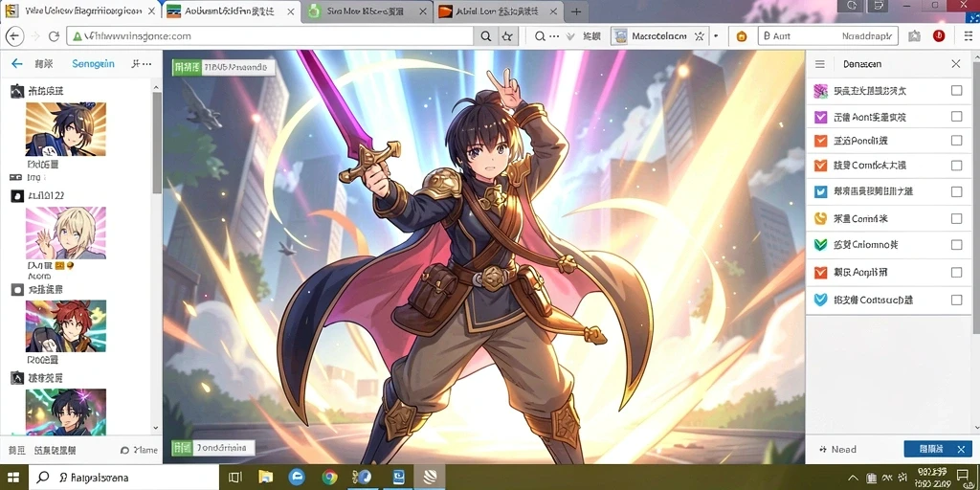Reload the page with refresh icon
980x490 pixels.
click(x=54, y=36)
